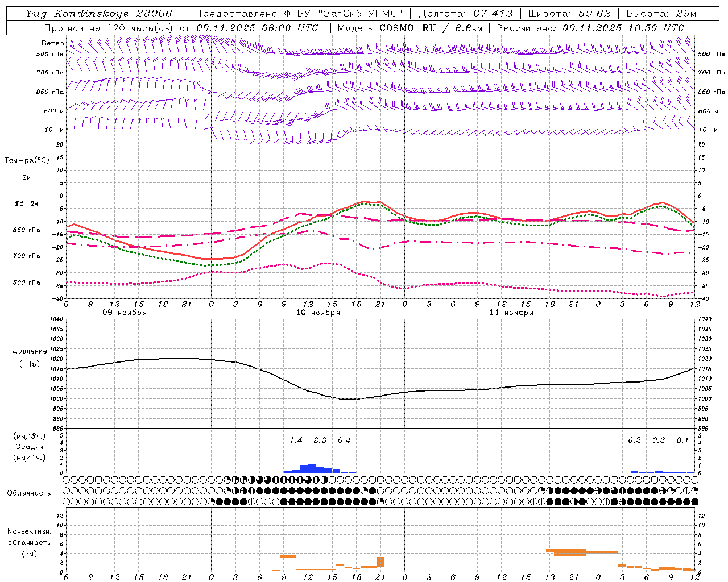Click the 0.4 precipitation amount value

(x=344, y=440)
